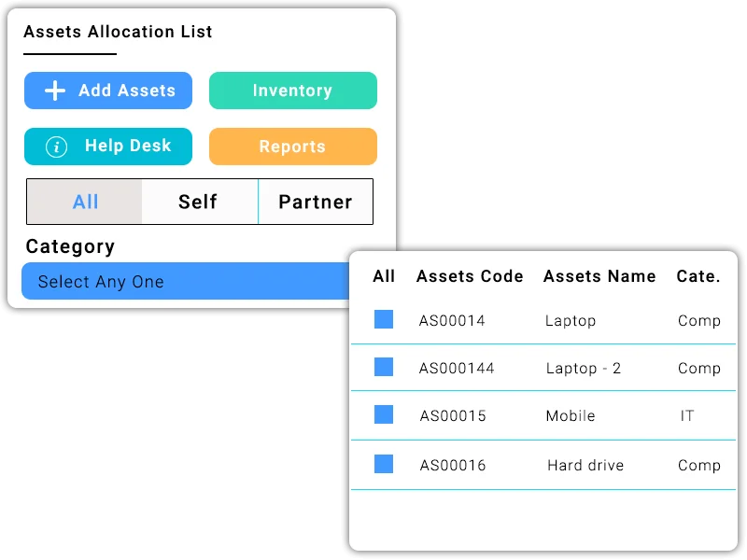
Task: Click the Hard drive asset name
Action: point(585,465)
